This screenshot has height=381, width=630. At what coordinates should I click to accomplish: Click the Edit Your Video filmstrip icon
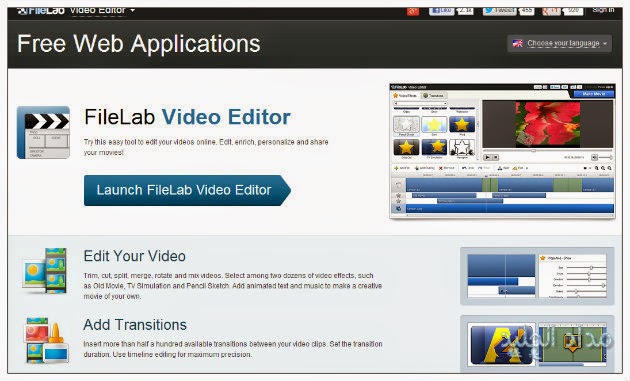(45, 270)
